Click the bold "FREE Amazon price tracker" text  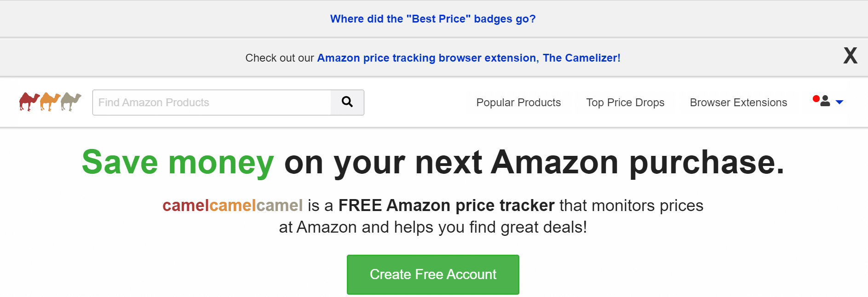[446, 206]
